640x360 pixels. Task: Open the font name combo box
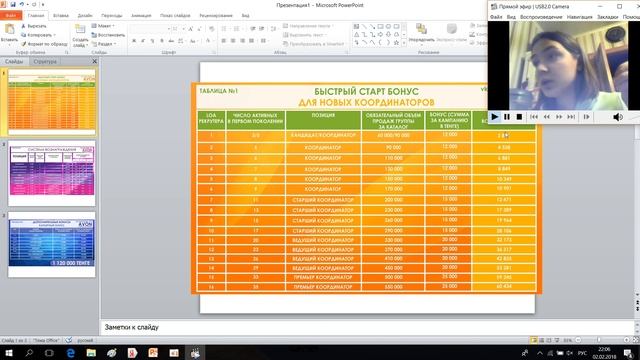[150, 29]
